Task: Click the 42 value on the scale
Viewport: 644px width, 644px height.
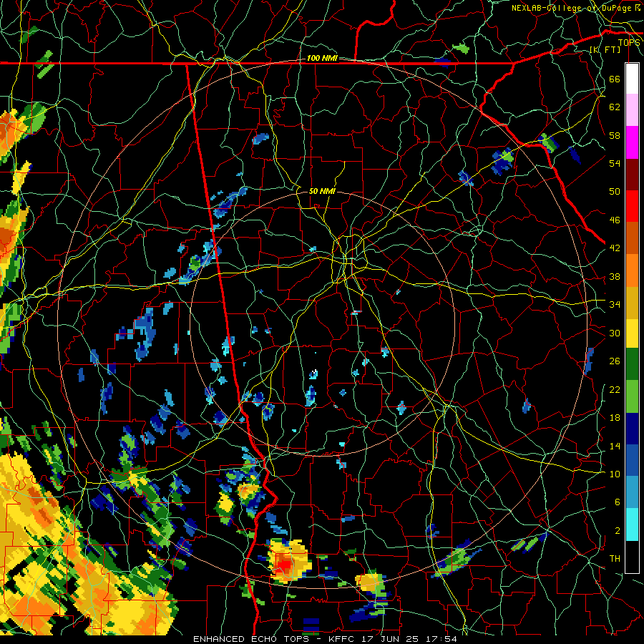Action: (615, 248)
